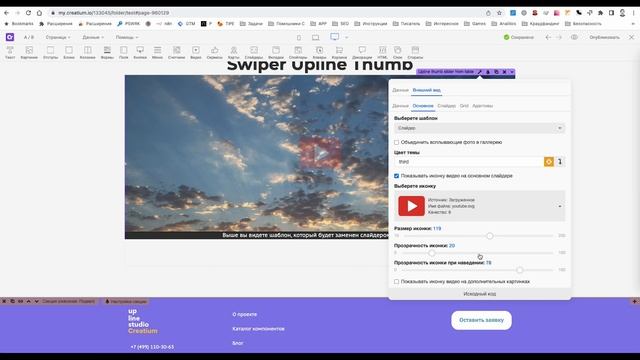Add a Формы form element

pos(107,53)
